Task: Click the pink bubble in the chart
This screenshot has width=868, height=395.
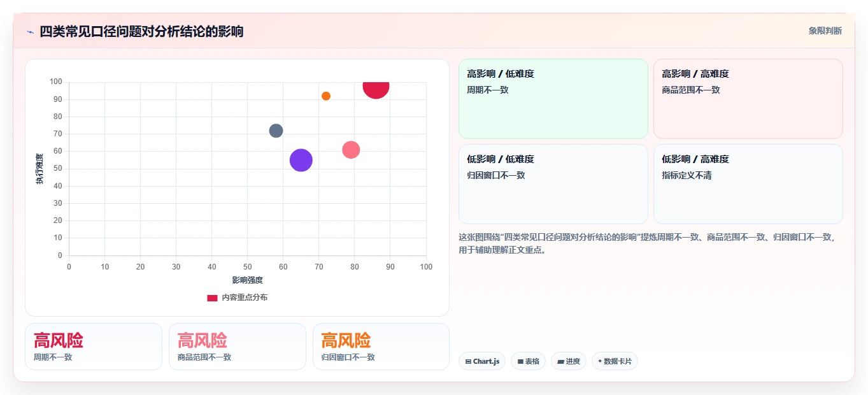Action: pyautogui.click(x=351, y=150)
